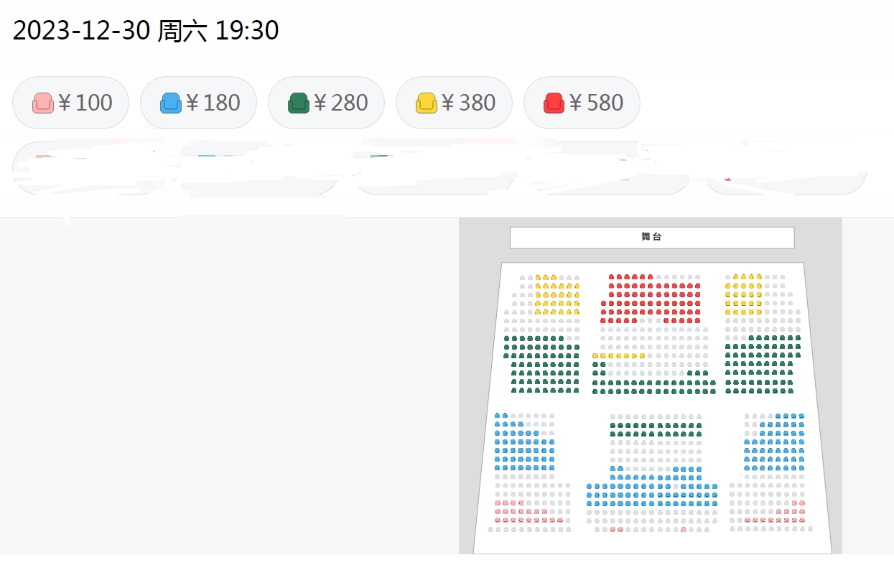Click the green seat icon in ¥280 pill

(299, 103)
